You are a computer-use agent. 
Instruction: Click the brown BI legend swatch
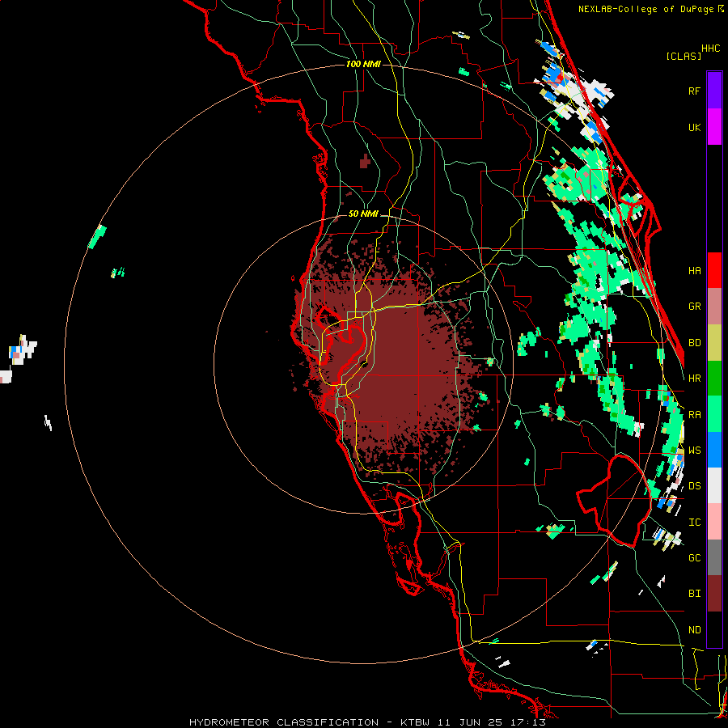714,594
